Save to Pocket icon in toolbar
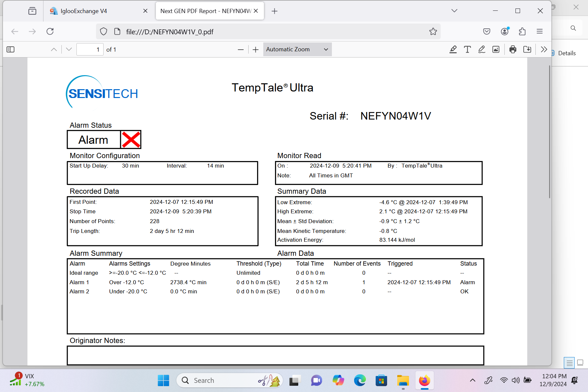Viewport: 588px width, 392px height. 487,32
